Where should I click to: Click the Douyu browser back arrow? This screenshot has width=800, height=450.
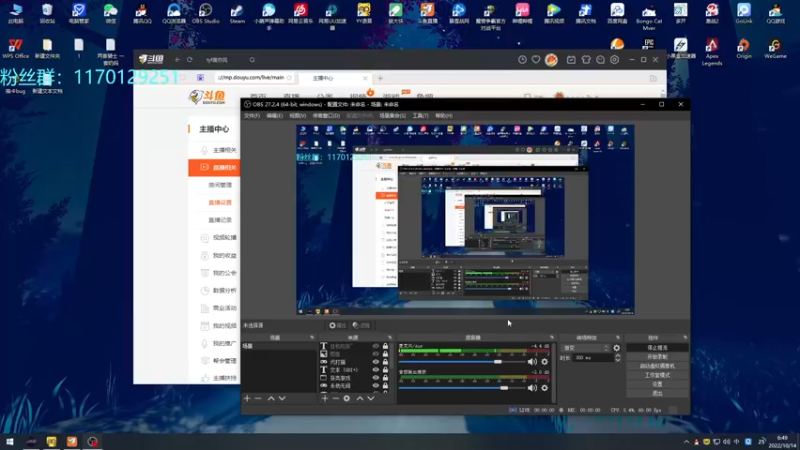(178, 60)
